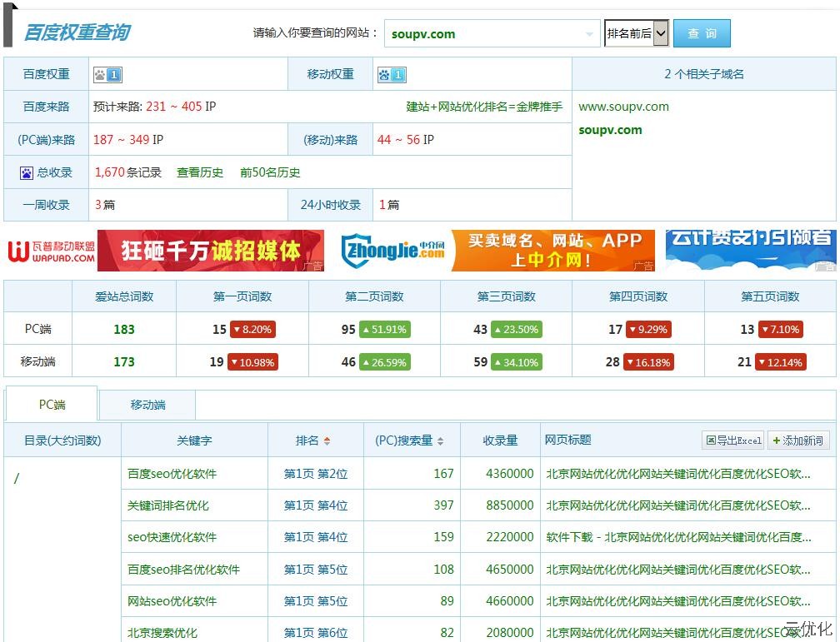Click page title in 百度seo优化软件 row
840x642 pixels.
pyautogui.click(x=677, y=474)
